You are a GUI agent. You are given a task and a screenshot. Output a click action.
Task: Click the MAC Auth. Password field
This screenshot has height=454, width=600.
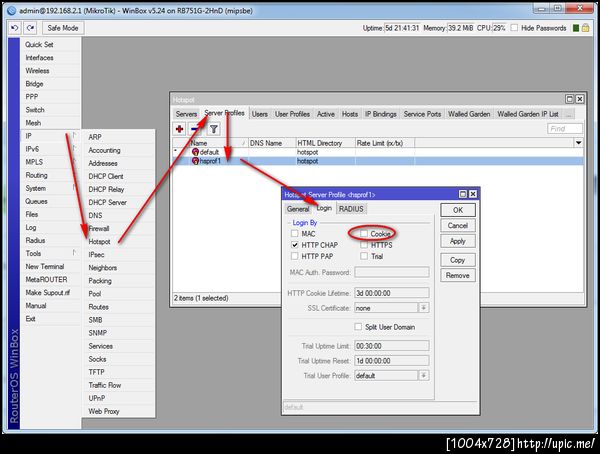[x=392, y=272]
